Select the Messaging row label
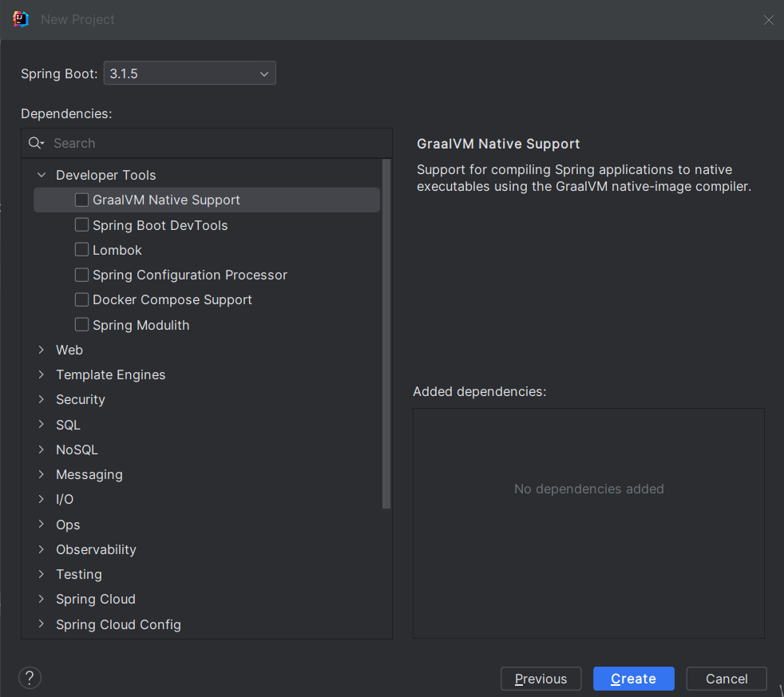 coord(89,474)
